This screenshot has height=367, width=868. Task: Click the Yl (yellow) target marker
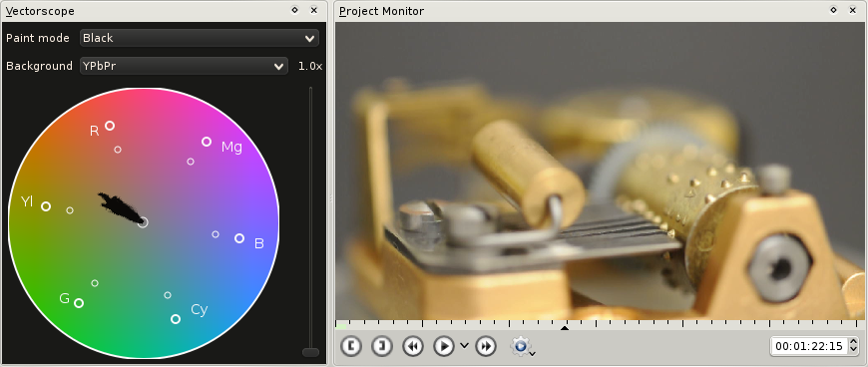pyautogui.click(x=46, y=206)
